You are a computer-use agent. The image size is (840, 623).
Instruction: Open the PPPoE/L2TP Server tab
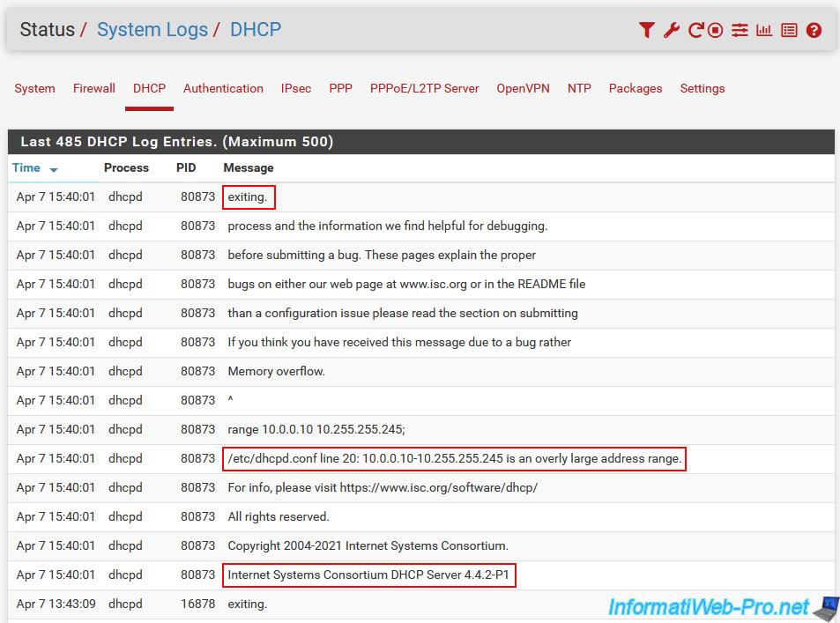point(424,88)
